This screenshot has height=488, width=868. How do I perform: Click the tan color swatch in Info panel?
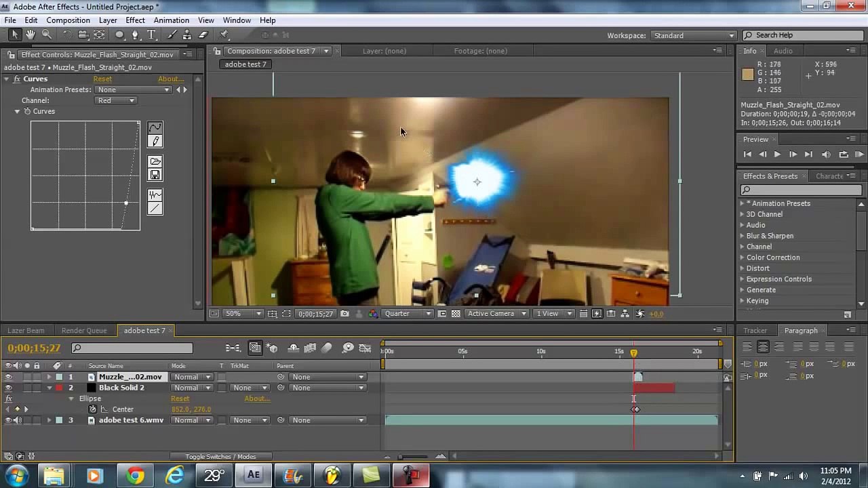pos(748,75)
